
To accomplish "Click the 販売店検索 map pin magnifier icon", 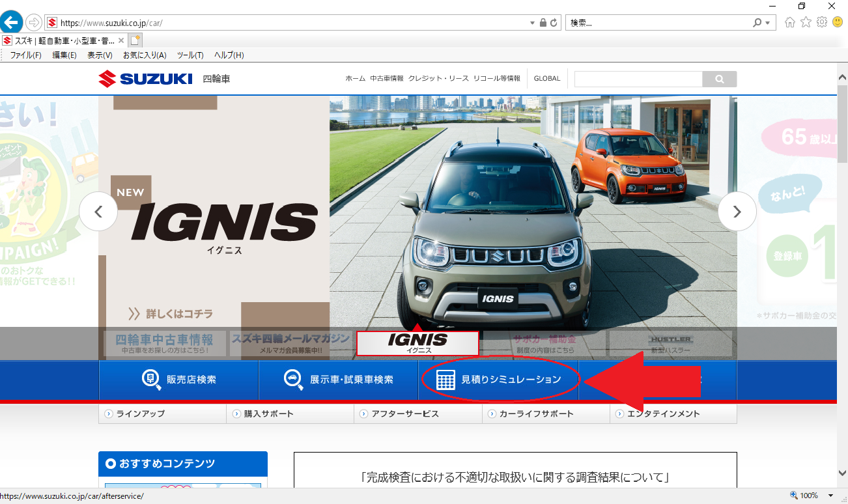I will point(152,380).
